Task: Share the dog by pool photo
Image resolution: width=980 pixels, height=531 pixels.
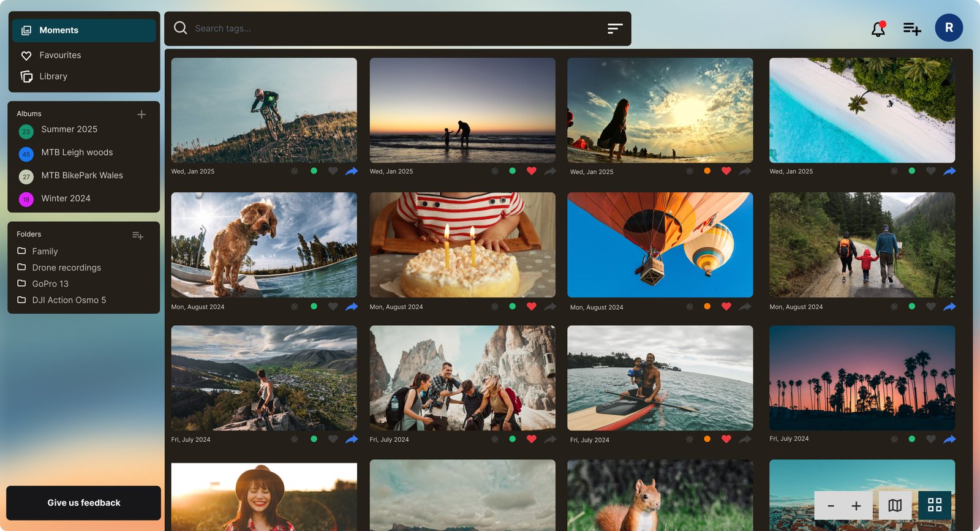Action: point(352,307)
